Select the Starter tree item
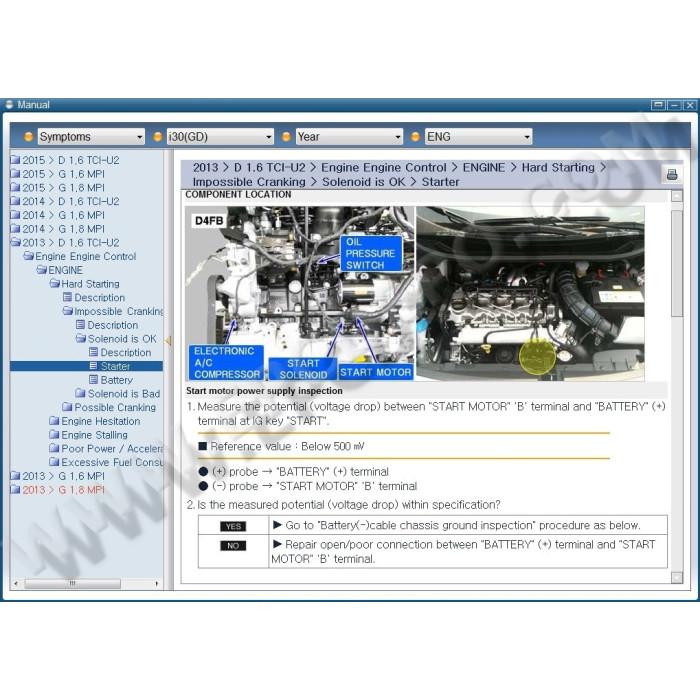Viewport: 700px width, 700px height. 116,366
